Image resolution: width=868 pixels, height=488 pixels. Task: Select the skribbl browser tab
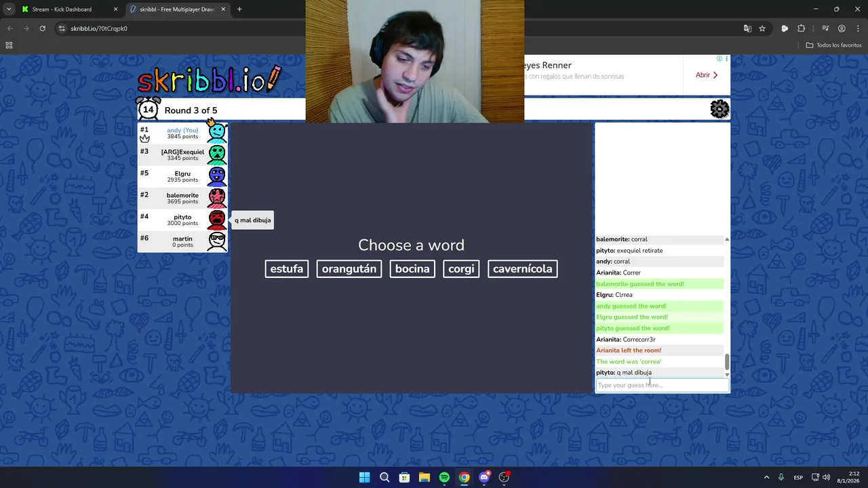tap(176, 9)
